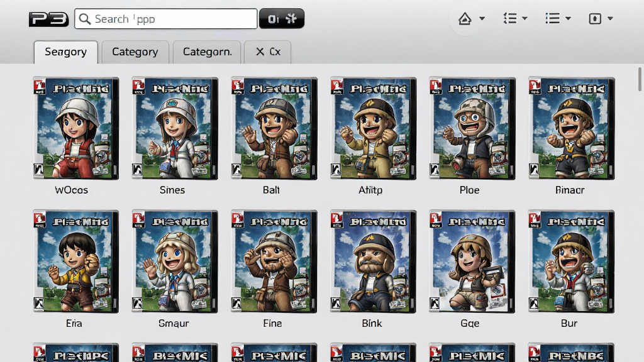The width and height of the screenshot is (644, 362).
Task: Click the dark filter button beside search
Action: (x=282, y=19)
